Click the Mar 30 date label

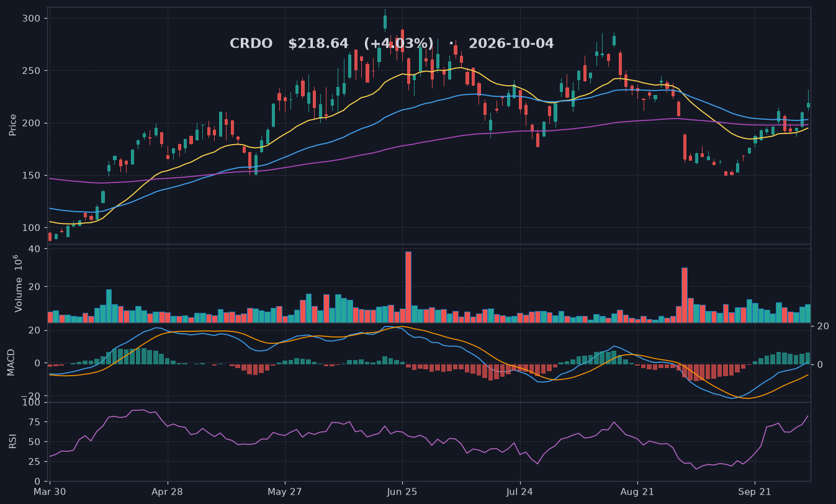(50, 493)
